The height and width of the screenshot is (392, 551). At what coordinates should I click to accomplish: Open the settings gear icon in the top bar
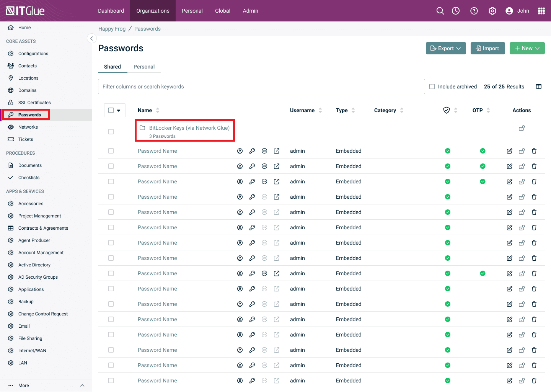[x=492, y=11]
